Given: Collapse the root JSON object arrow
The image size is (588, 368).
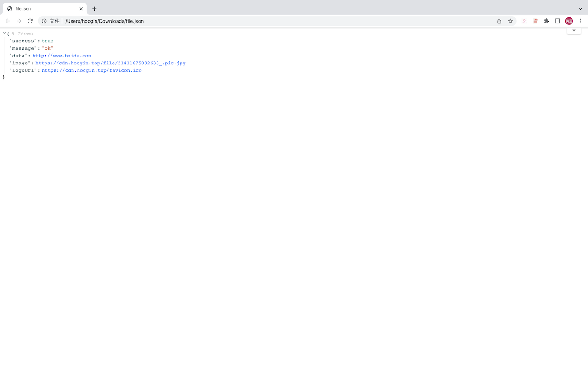Looking at the screenshot, I should 4,33.
